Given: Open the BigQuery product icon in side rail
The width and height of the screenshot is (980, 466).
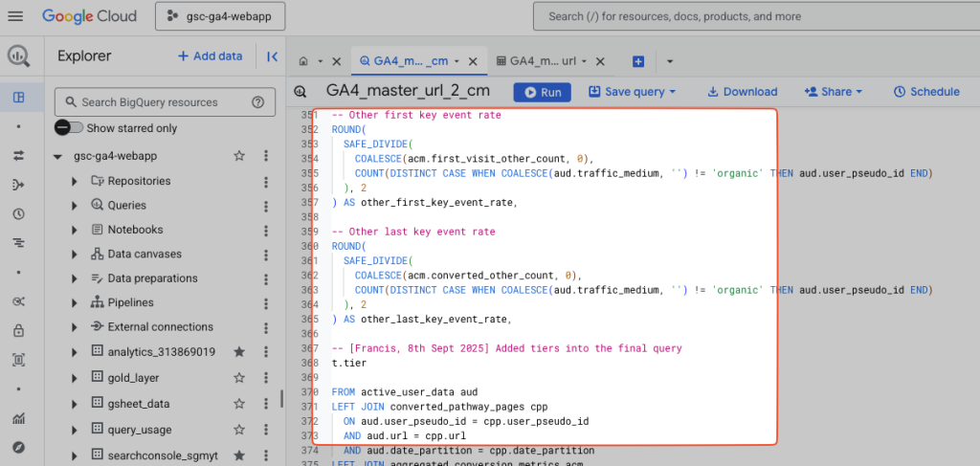Looking at the screenshot, I should coord(19,56).
